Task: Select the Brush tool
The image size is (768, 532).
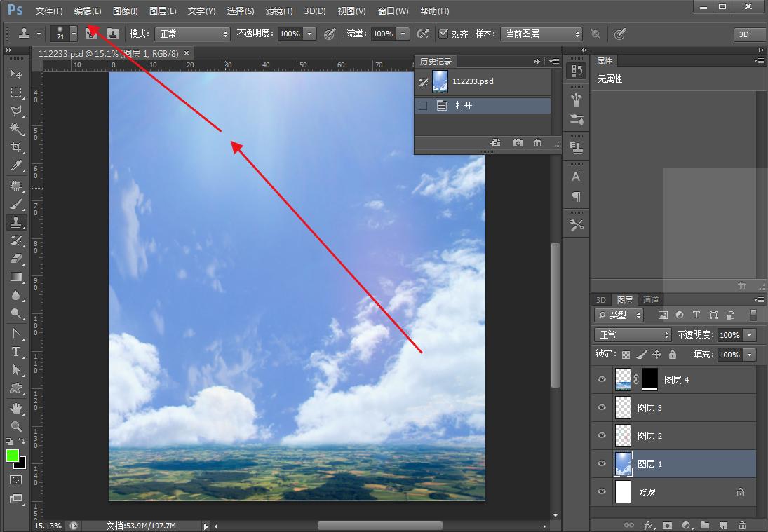Action: point(16,203)
